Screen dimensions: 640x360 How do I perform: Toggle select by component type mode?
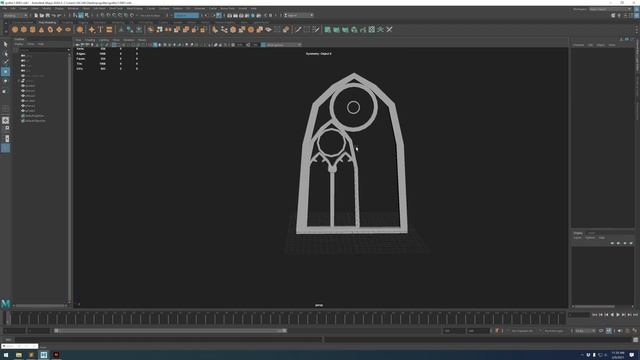coord(87,16)
